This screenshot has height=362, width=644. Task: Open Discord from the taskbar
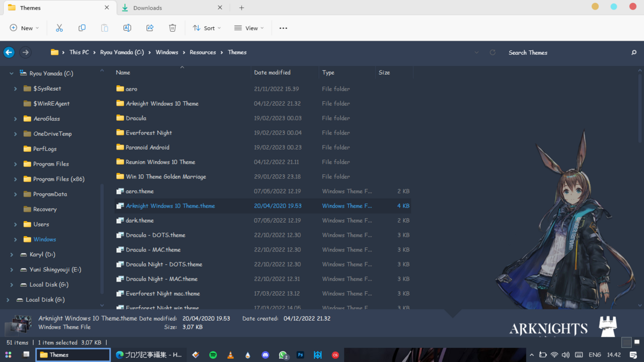265,355
